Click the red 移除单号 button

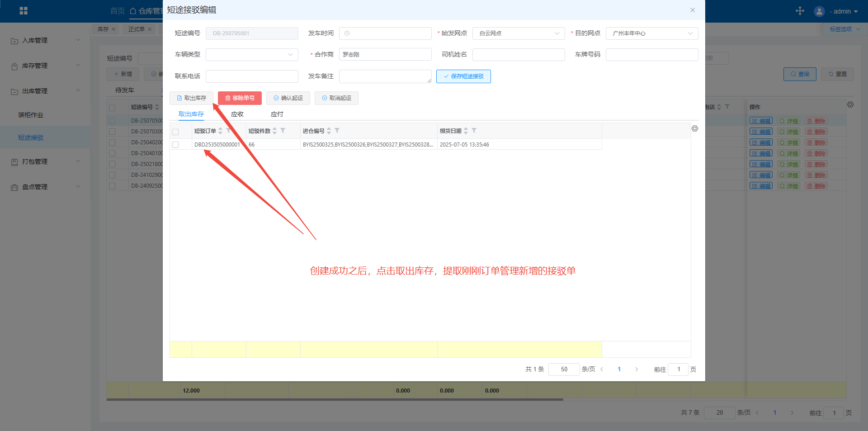(x=240, y=98)
